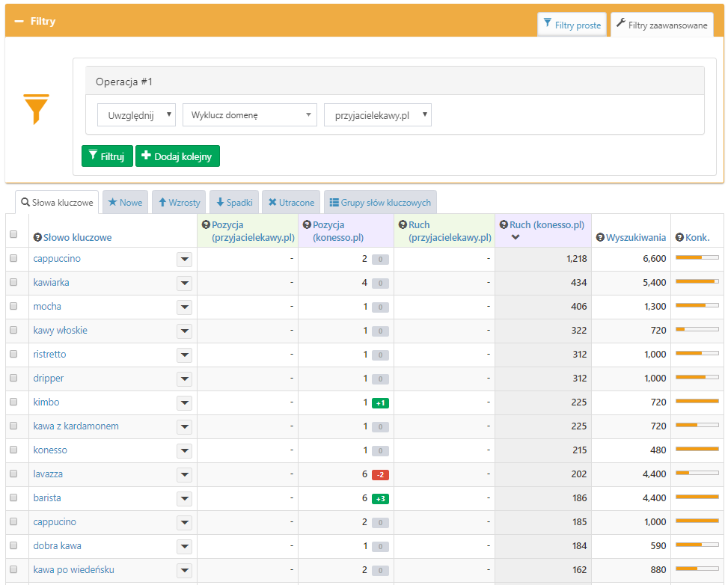Expand the dropdown arrow for kawiarka row
The height and width of the screenshot is (585, 728).
[x=184, y=283]
